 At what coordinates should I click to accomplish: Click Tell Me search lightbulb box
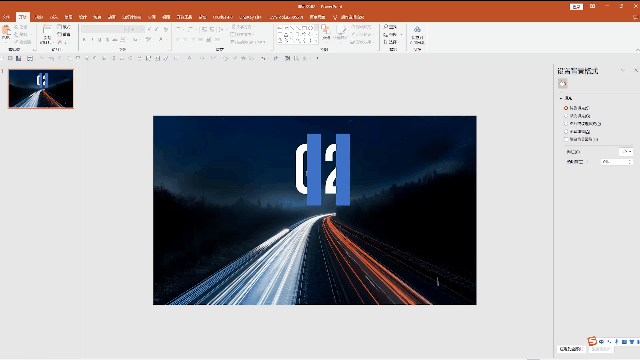click(349, 17)
